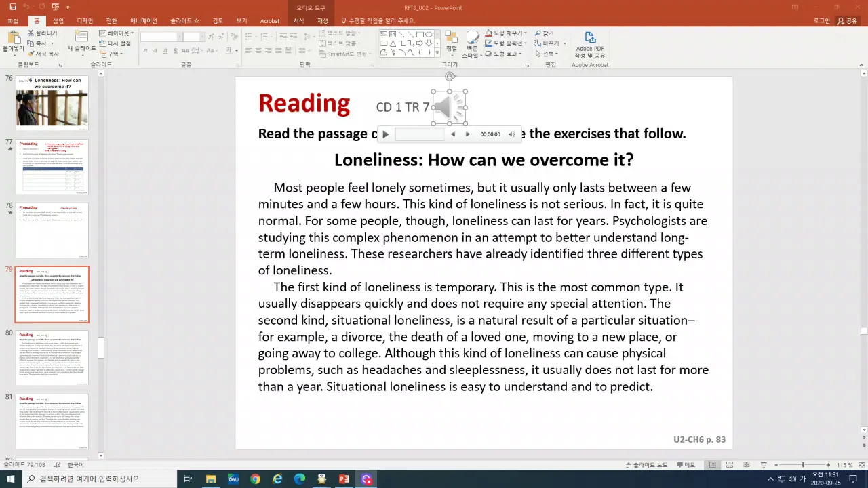Select slide 76 thumbnail
This screenshot has width=868, height=488.
point(52,102)
